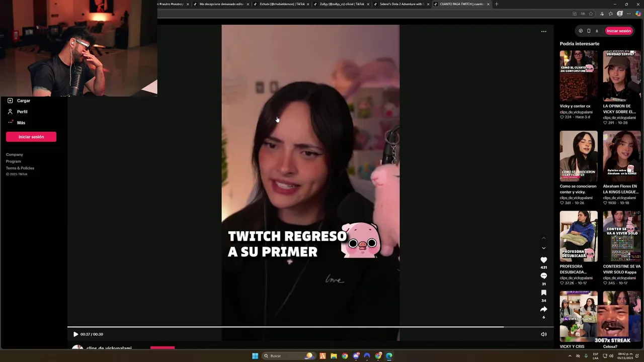Viewport: 644px width, 362px height.
Task: Open 'Como se conocieron conter y vicky' video
Action: click(x=579, y=156)
